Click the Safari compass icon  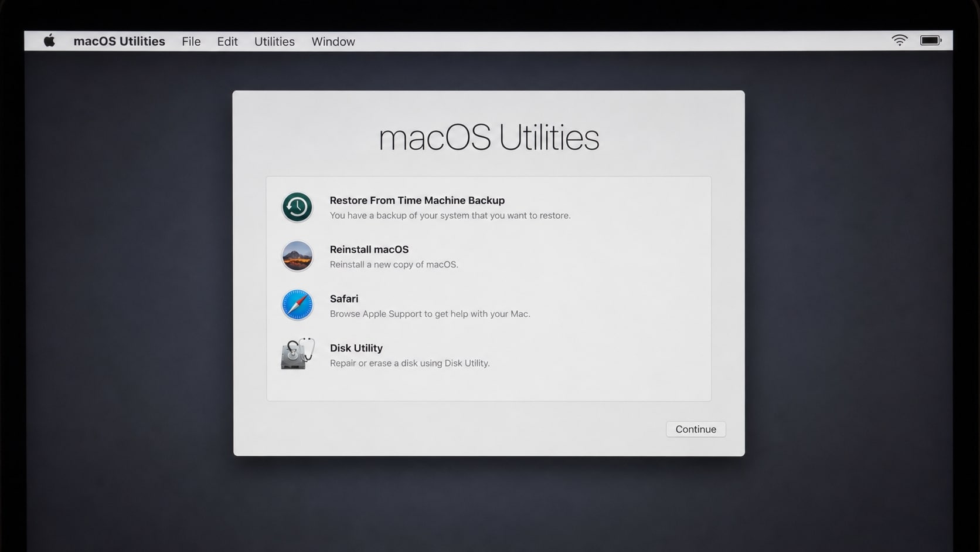[297, 305]
